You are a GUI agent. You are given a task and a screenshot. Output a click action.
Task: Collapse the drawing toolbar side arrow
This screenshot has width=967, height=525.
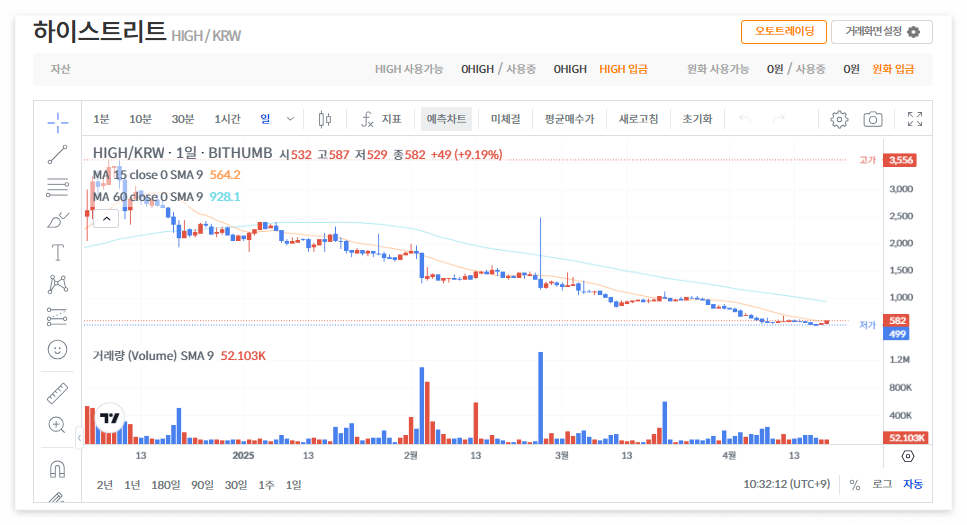[80, 437]
